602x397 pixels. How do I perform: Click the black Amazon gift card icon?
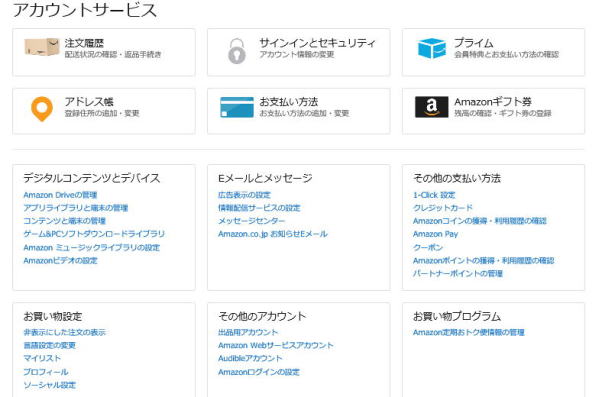pos(432,107)
